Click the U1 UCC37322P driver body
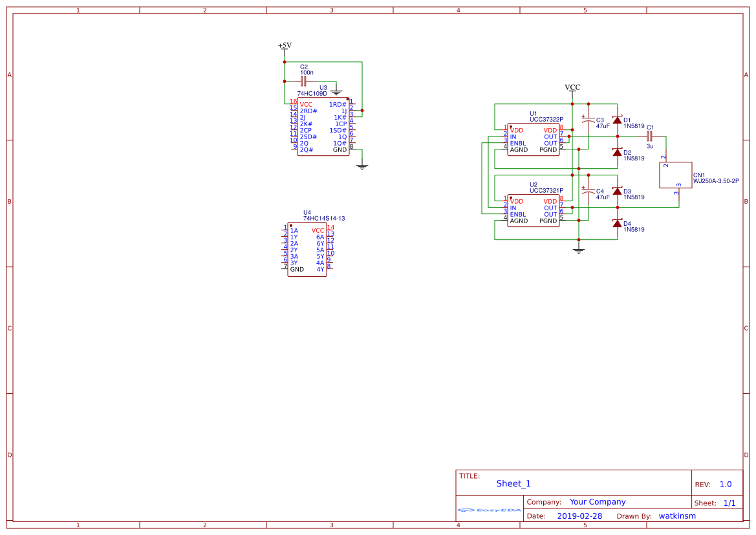 click(x=533, y=140)
